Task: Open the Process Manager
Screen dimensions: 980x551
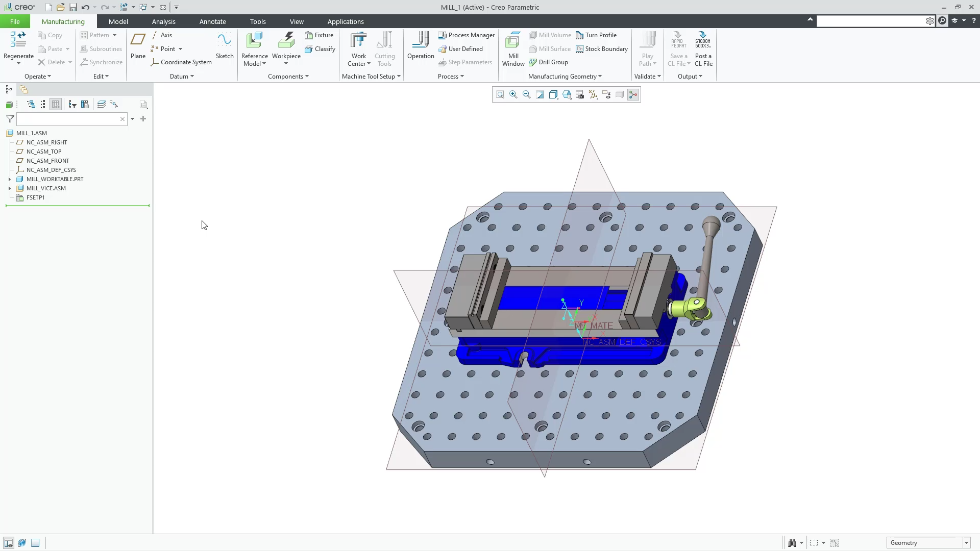Action: coord(467,35)
